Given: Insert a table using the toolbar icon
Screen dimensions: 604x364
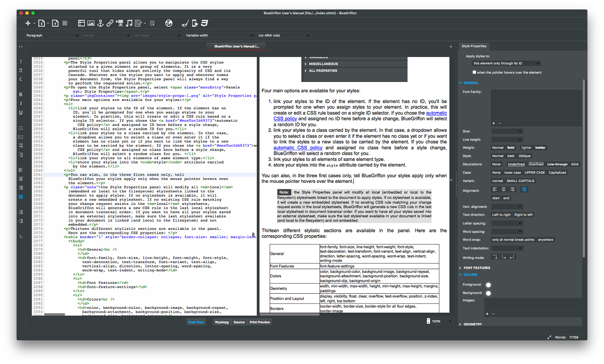Looking at the screenshot, I should 82,24.
